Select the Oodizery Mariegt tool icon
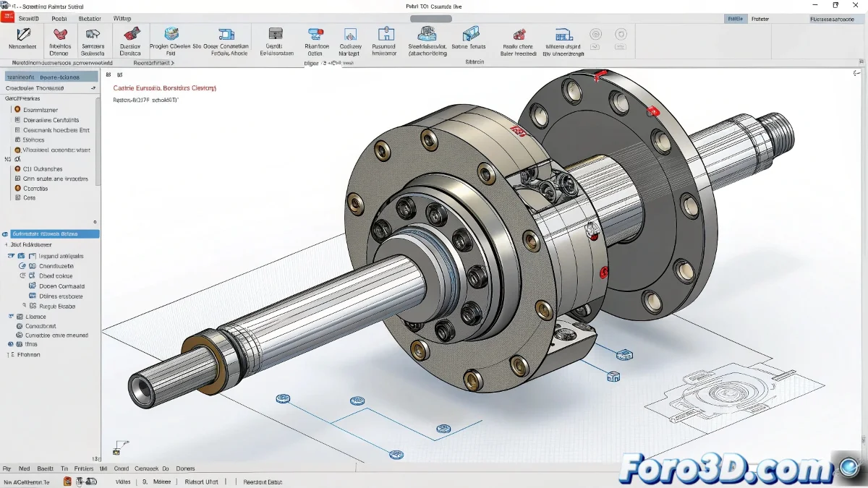 350,34
